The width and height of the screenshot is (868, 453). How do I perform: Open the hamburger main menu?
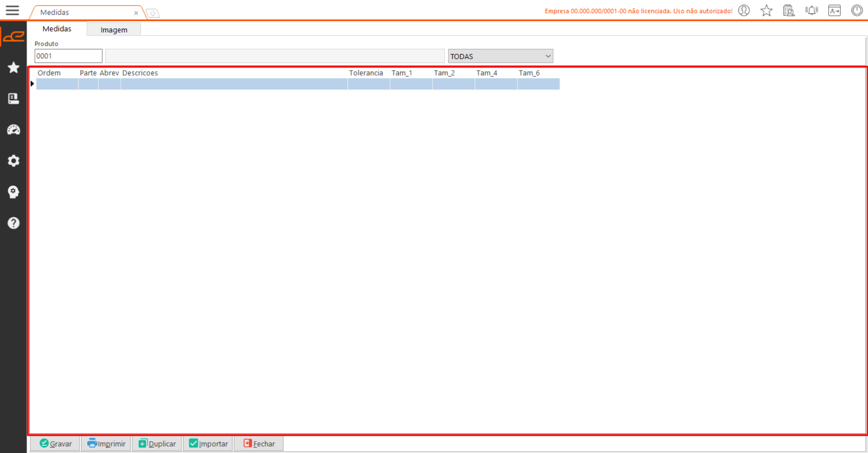pyautogui.click(x=12, y=10)
